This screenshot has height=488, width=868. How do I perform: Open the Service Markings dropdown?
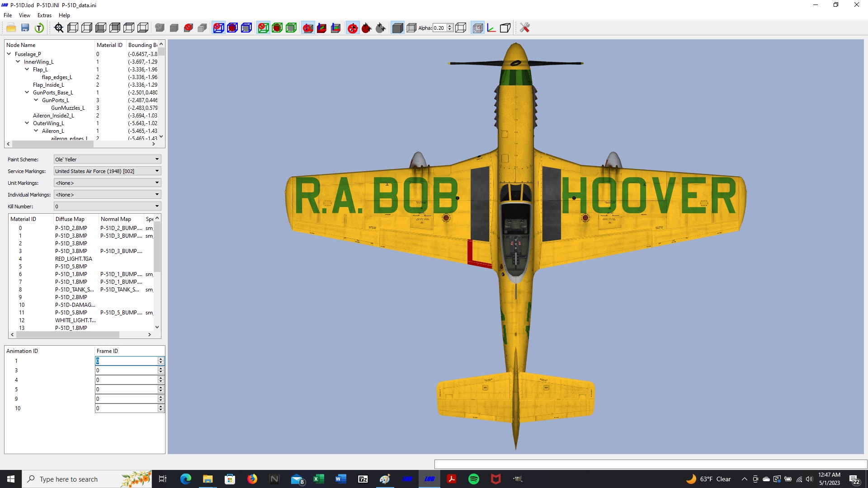click(107, 171)
